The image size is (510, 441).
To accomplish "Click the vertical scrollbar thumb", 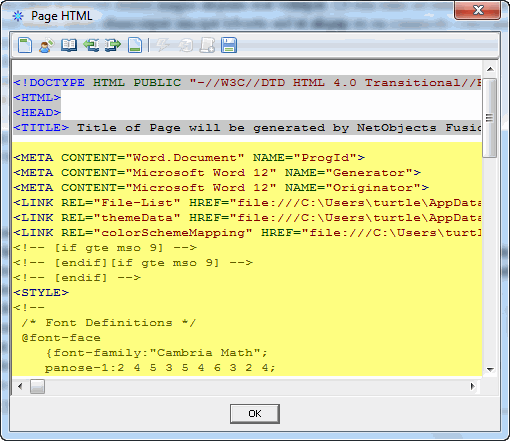I will [x=490, y=118].
